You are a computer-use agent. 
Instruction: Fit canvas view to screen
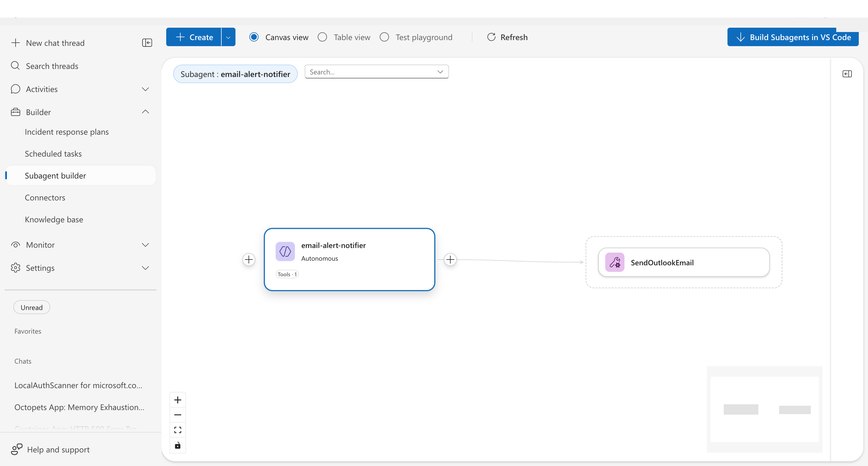pyautogui.click(x=177, y=430)
